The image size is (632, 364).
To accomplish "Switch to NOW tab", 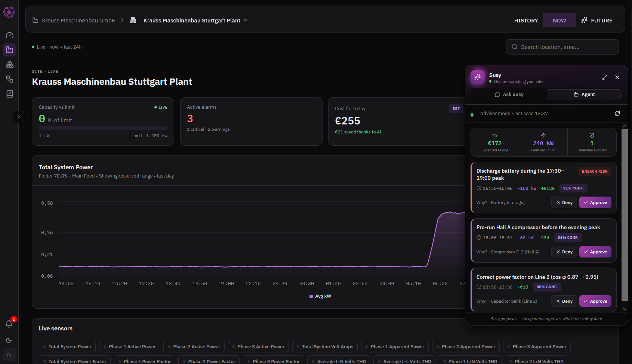I will (559, 21).
